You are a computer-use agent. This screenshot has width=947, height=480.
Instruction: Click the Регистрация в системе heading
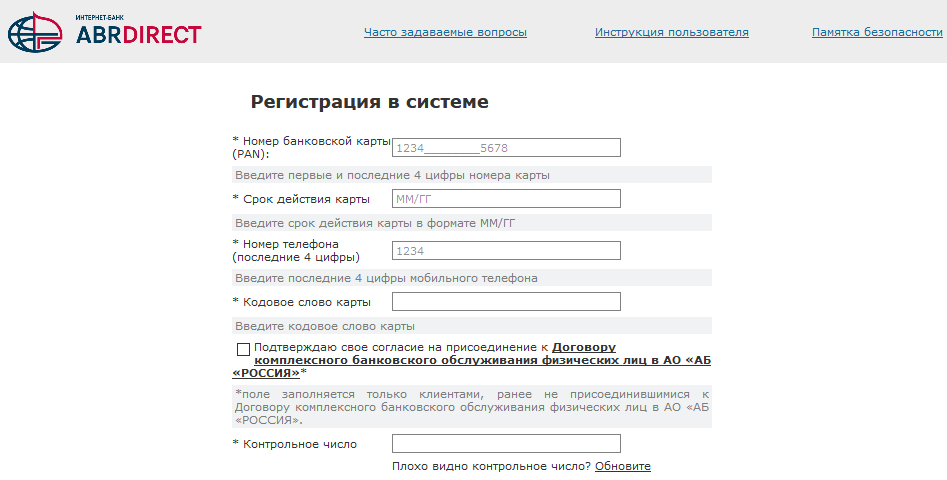coord(369,102)
